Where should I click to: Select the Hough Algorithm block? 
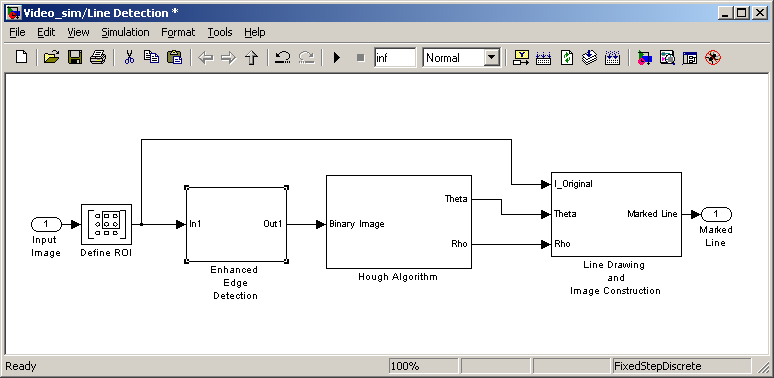pyautogui.click(x=399, y=222)
